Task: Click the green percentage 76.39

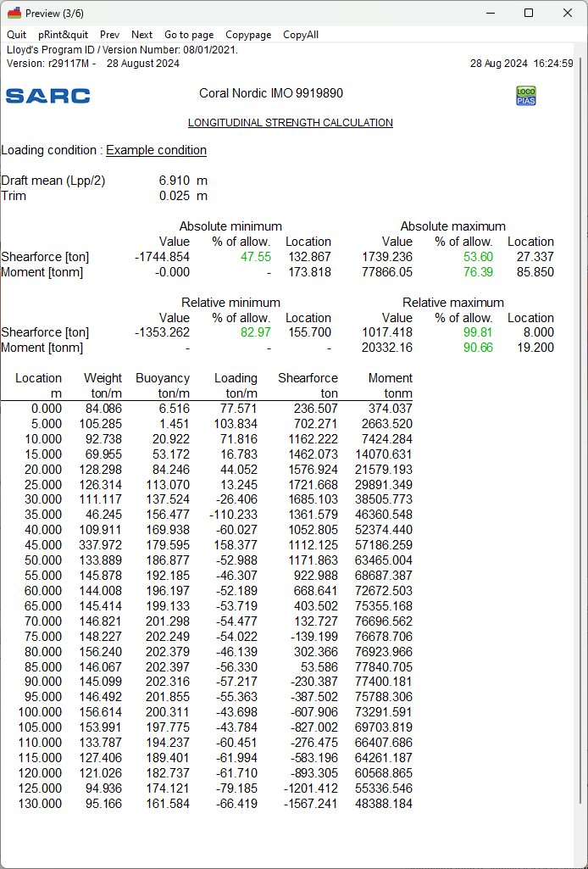Action: 478,272
